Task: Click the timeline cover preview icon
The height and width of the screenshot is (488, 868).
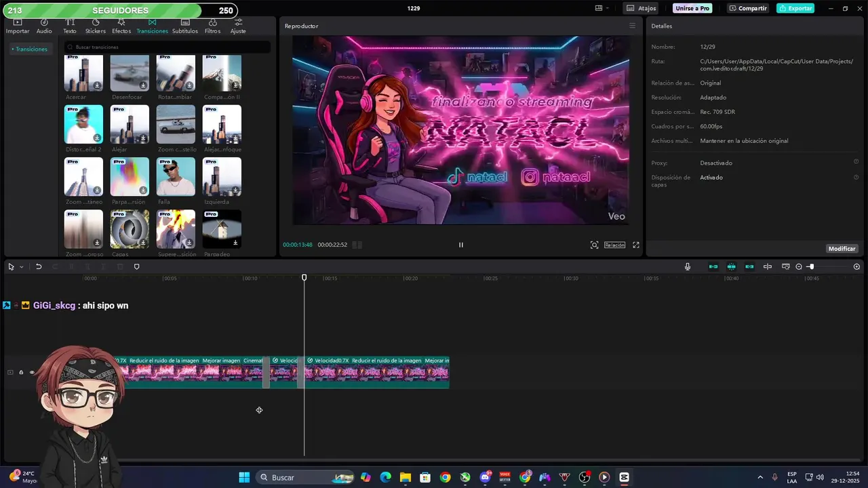Action: click(786, 267)
